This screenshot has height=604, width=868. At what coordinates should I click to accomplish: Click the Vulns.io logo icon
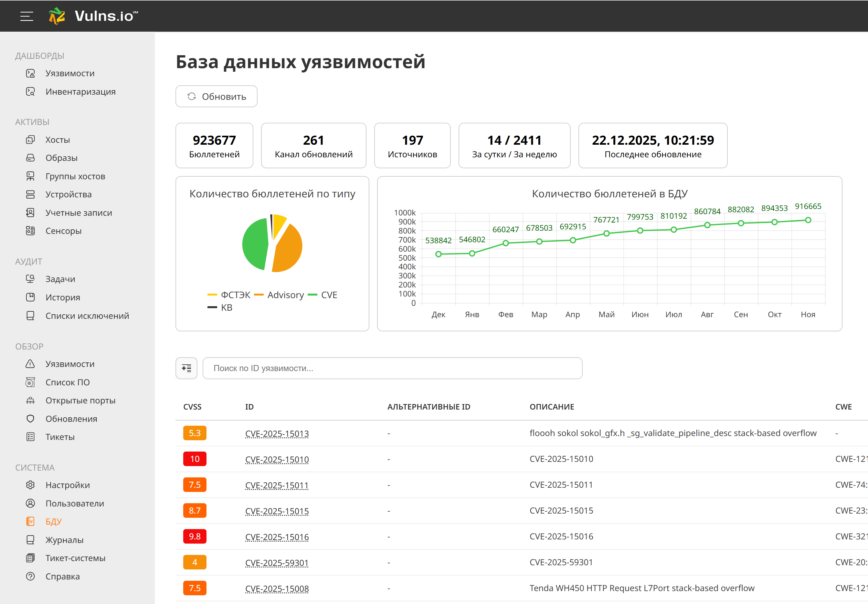click(x=57, y=16)
